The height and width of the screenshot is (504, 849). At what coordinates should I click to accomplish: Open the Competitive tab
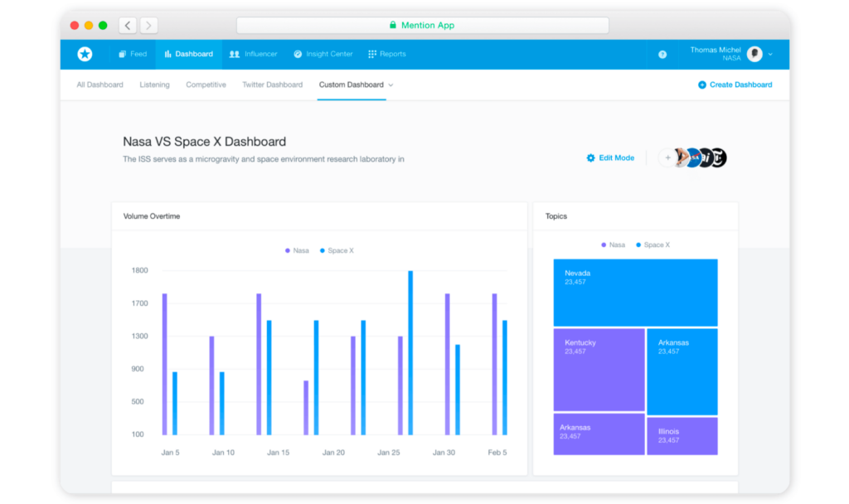(x=206, y=85)
